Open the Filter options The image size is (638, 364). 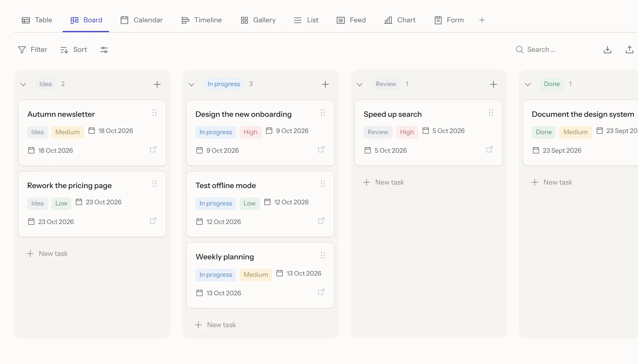pyautogui.click(x=32, y=50)
